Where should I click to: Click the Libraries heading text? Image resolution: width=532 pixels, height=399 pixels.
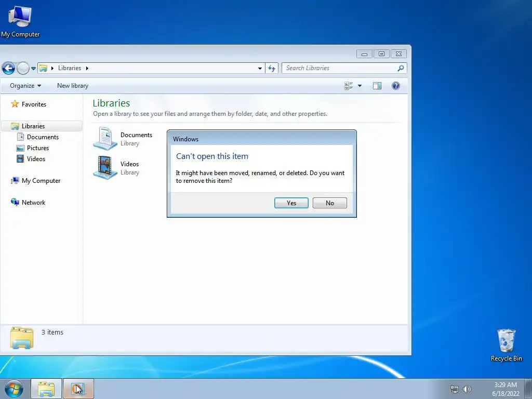tap(111, 103)
